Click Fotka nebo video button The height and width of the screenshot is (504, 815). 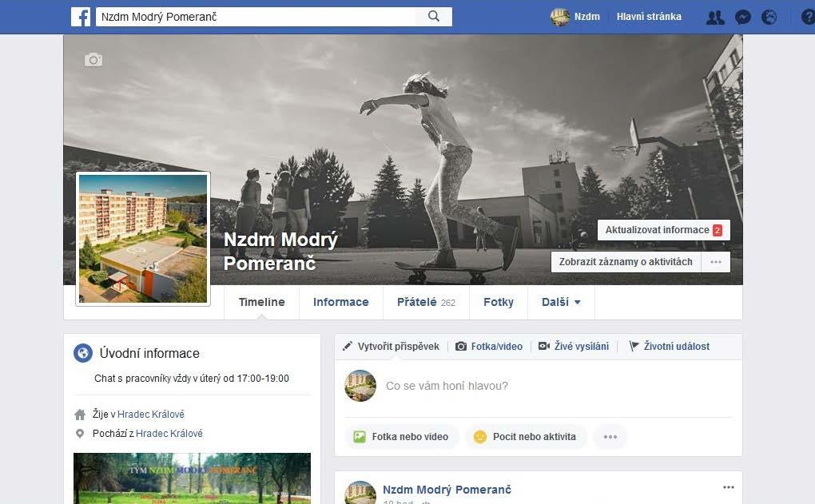[402, 436]
